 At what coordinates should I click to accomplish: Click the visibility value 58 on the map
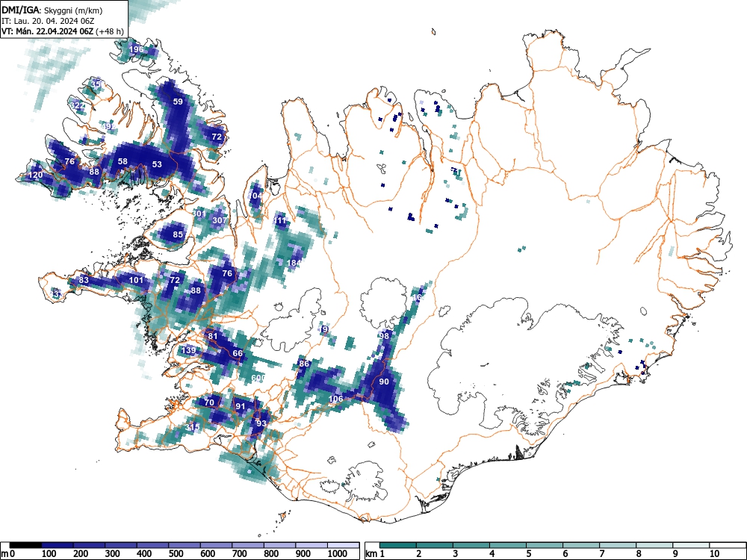pos(123,161)
